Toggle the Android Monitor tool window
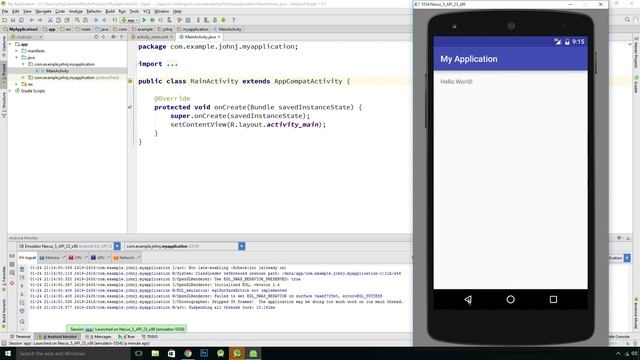The image size is (640, 360). click(57, 337)
